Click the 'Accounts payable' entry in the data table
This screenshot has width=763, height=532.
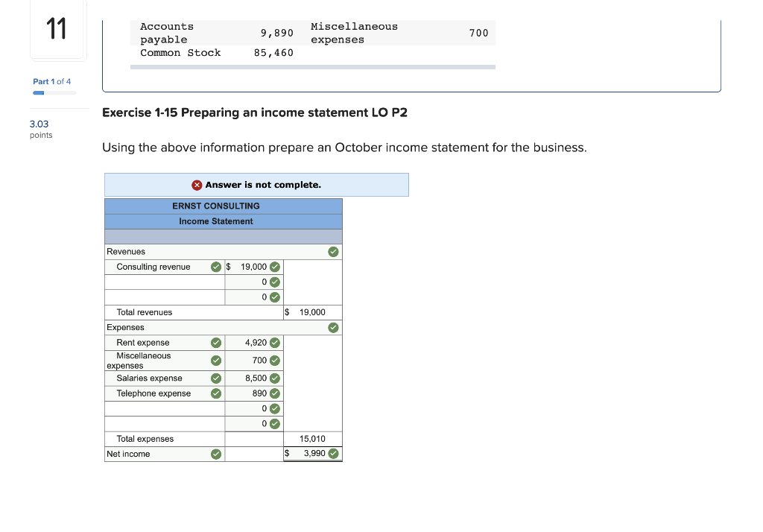tap(167, 33)
